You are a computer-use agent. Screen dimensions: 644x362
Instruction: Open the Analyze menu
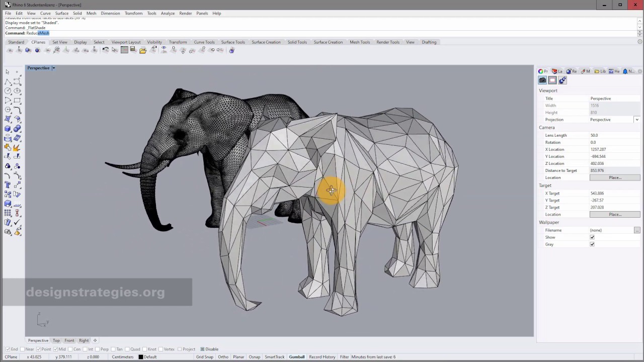[168, 13]
